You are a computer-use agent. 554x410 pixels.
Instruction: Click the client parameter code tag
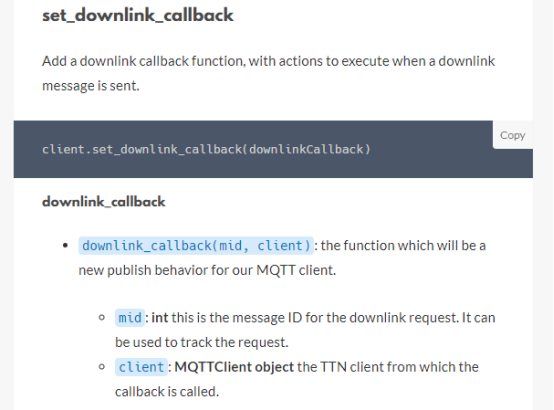coord(141,367)
